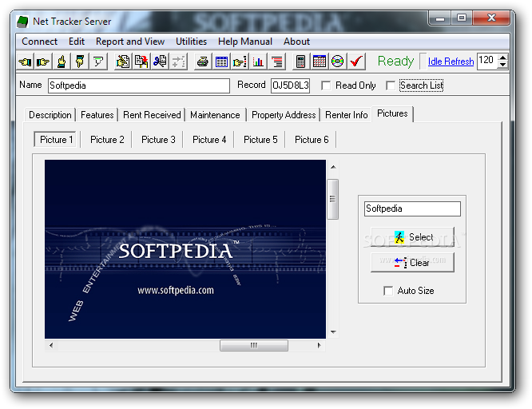Click the Softpedia picture preview

pyautogui.click(x=185, y=249)
